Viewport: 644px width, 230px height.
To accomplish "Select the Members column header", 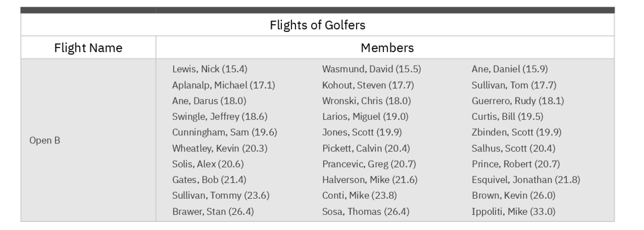I will 387,48.
